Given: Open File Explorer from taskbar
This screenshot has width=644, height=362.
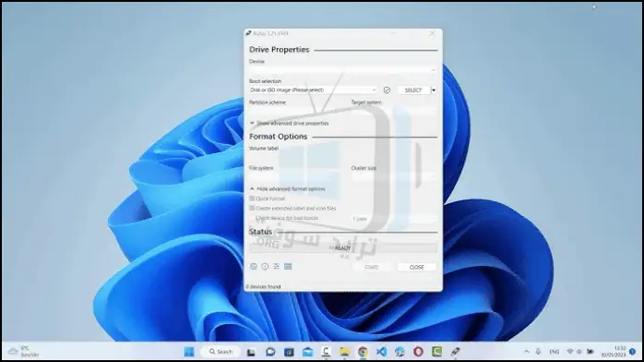Looking at the screenshot, I should point(344,352).
